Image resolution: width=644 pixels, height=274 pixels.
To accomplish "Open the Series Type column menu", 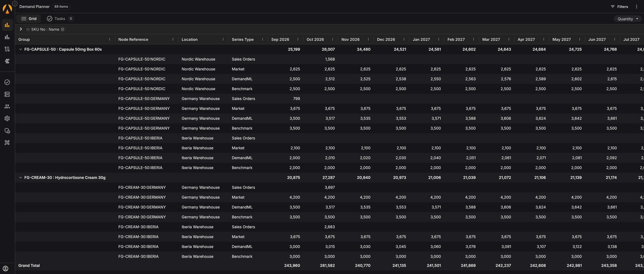I will (263, 39).
